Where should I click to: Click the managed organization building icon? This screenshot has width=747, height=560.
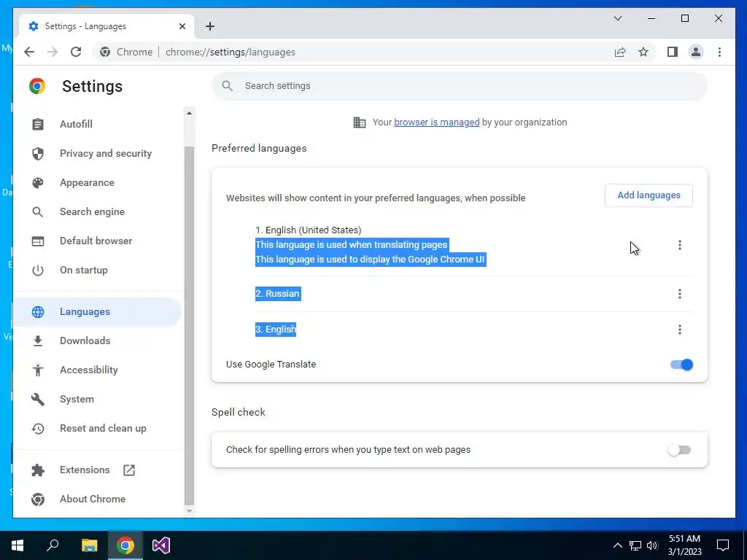pos(359,122)
